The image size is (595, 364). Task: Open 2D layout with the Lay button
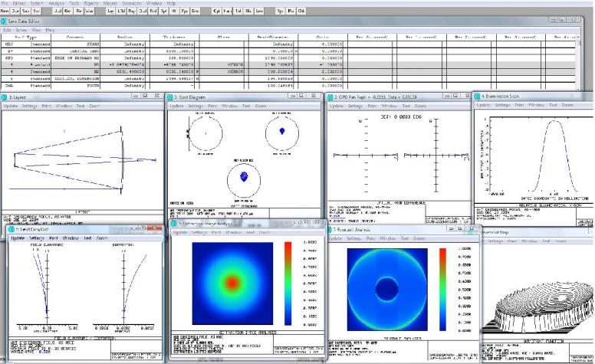110,11
